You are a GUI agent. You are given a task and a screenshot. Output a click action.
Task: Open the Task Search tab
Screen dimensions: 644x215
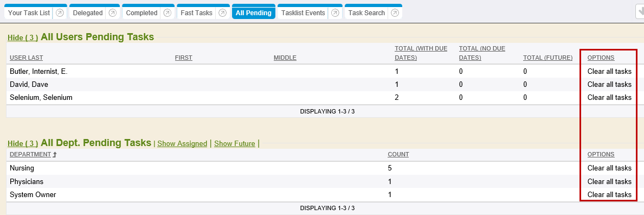point(366,12)
